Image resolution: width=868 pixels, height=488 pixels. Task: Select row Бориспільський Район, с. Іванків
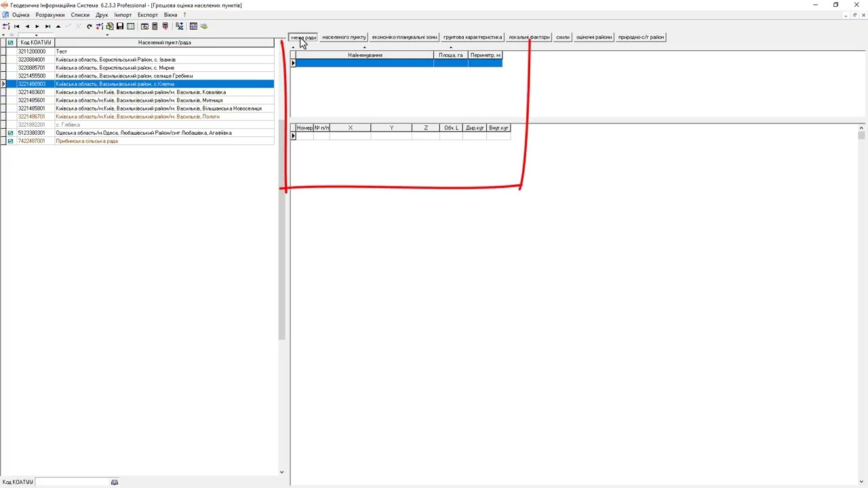[164, 60]
